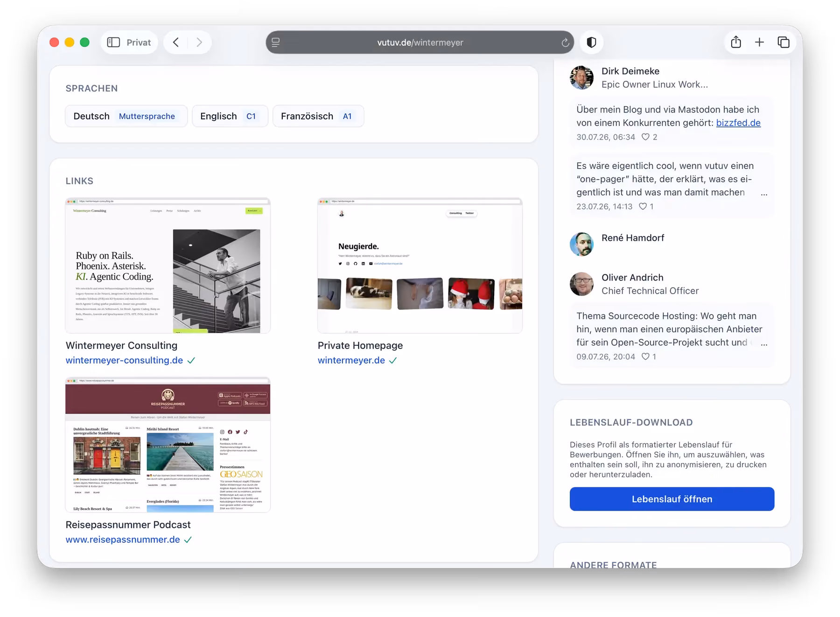Click the Private Homepage title text
This screenshot has width=840, height=617.
pyautogui.click(x=360, y=345)
